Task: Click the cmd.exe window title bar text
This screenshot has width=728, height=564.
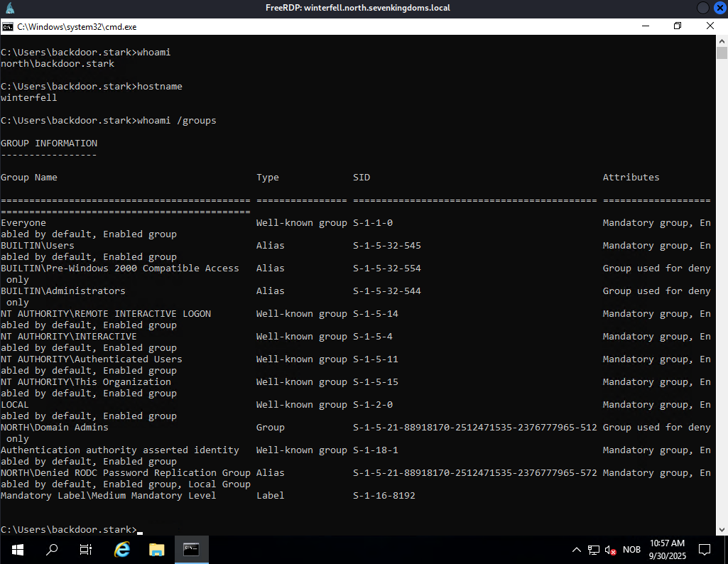Action: 77,26
